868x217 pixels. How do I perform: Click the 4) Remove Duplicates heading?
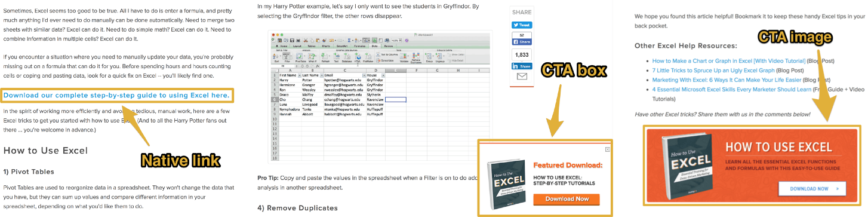(x=298, y=208)
